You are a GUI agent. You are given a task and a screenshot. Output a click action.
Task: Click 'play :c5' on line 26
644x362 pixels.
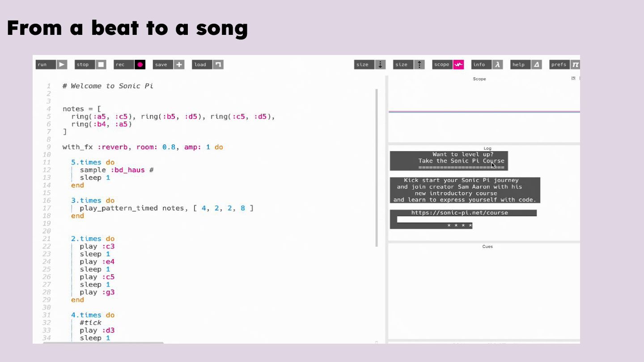97,277
